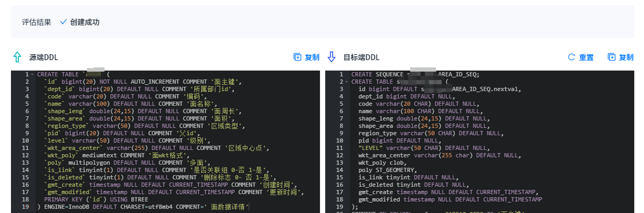The height and width of the screenshot is (213, 644).
Task: Click the 重置 button label
Action: pos(586,57)
